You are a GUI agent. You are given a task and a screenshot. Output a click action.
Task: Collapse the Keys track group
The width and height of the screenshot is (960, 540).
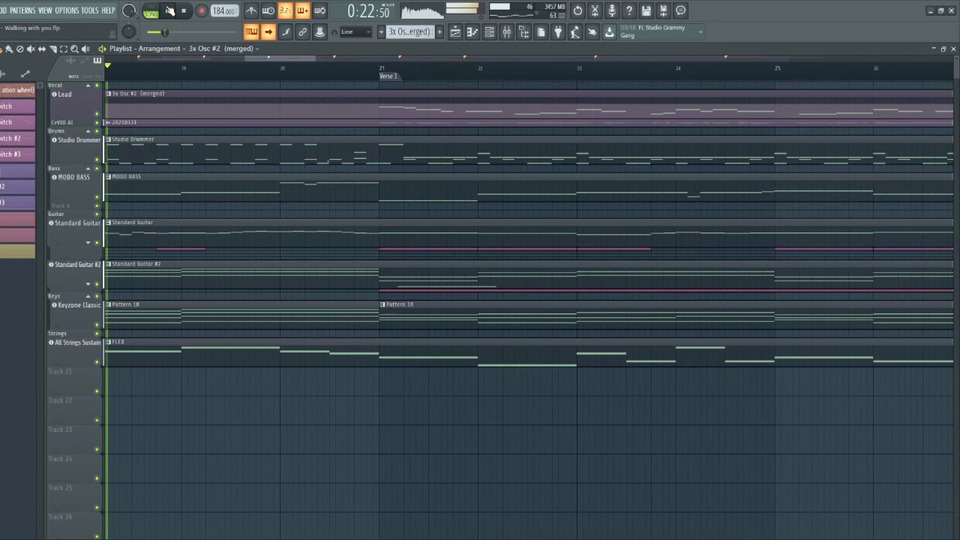point(88,296)
